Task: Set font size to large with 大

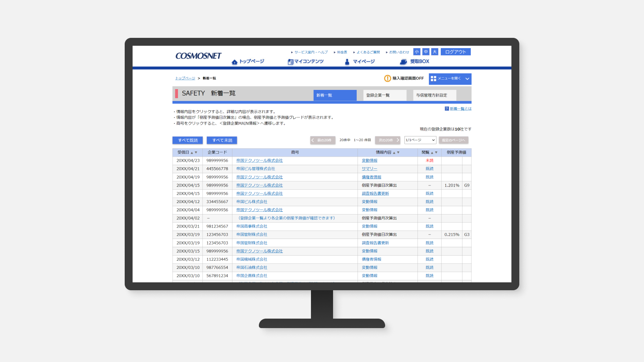Action: tap(434, 52)
